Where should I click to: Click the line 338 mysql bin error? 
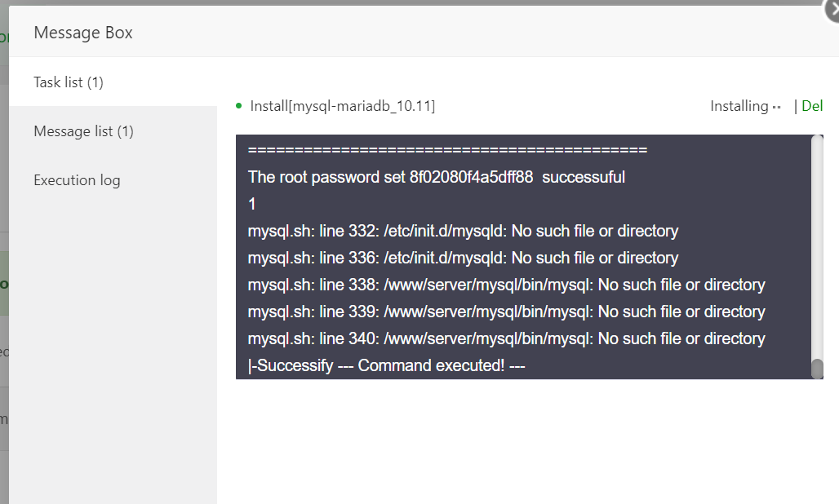pyautogui.click(x=506, y=285)
